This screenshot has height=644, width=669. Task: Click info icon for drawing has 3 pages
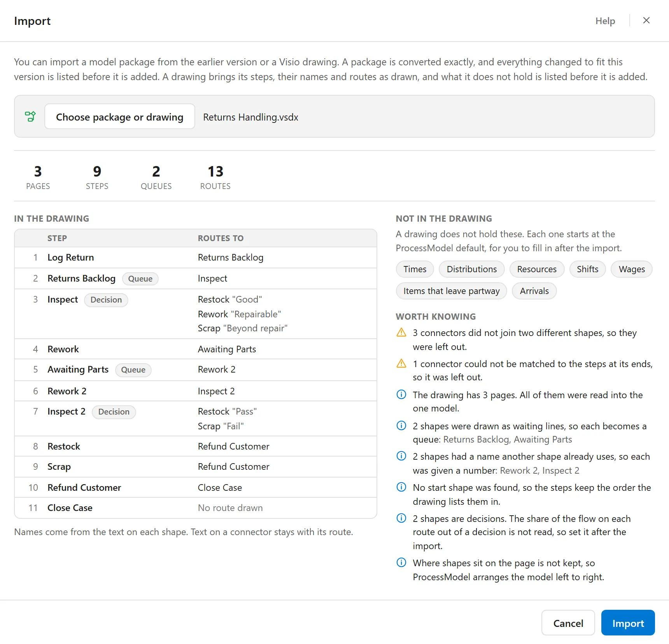(x=401, y=394)
